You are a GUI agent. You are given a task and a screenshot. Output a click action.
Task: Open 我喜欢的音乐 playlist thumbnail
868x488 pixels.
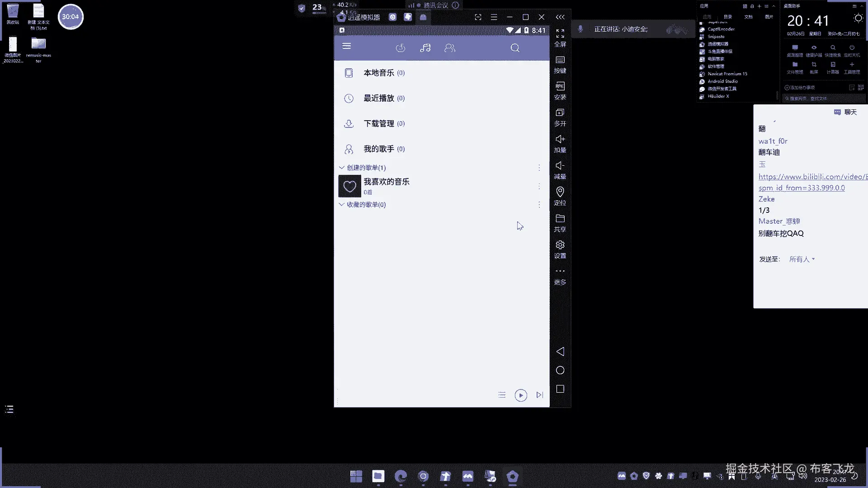[x=349, y=186]
